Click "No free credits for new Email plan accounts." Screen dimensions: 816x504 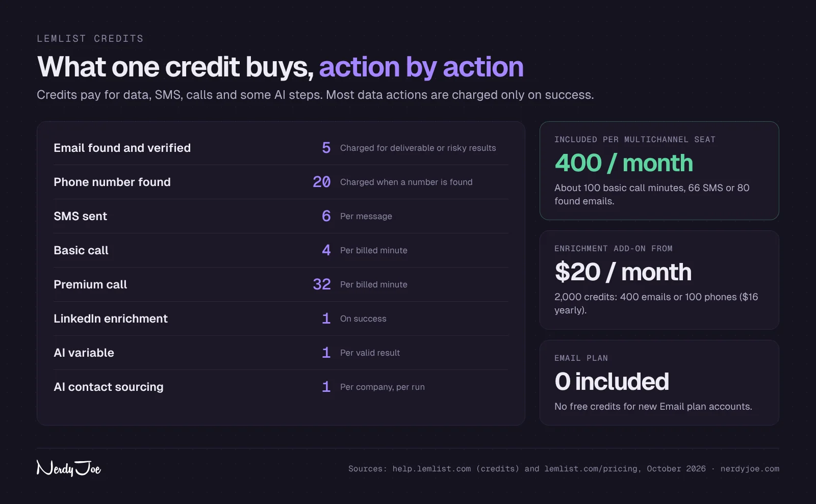click(x=653, y=406)
